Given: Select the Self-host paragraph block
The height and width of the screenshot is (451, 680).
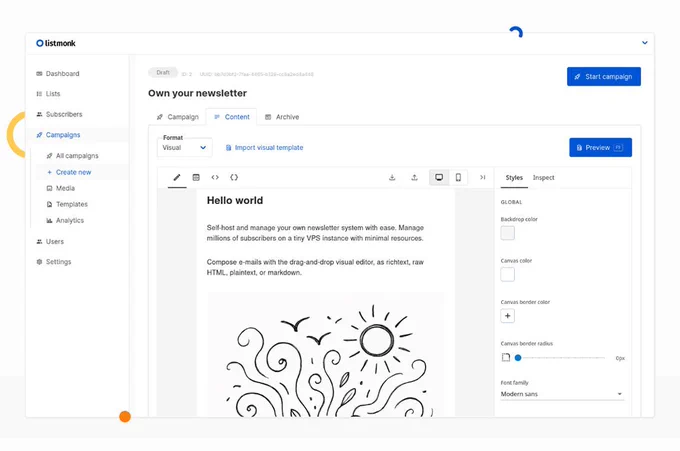Looking at the screenshot, I should [315, 233].
